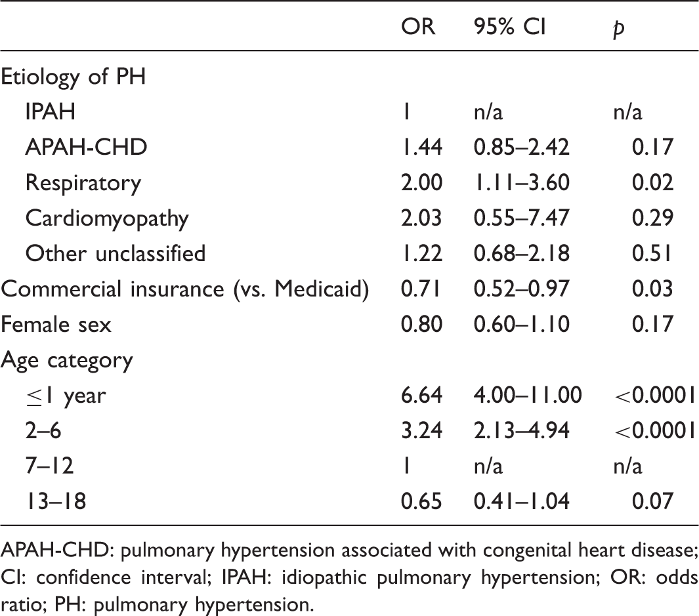Image resolution: width=699 pixels, height=616 pixels.
Task: Click the Other unclassified row label
Action: [x=116, y=253]
